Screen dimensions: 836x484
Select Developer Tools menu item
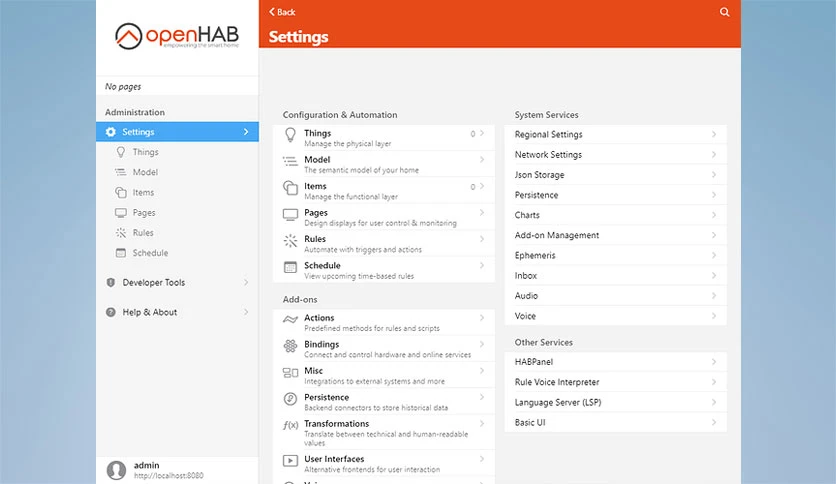(x=177, y=282)
